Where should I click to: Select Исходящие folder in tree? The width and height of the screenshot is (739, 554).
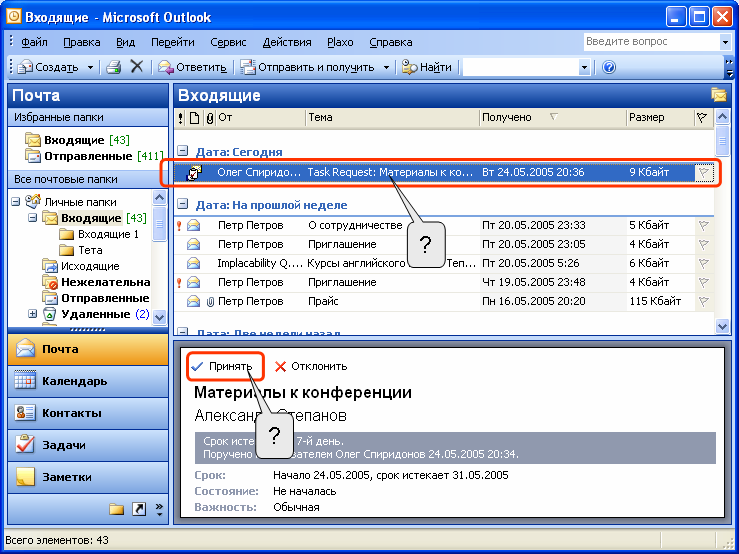81,266
